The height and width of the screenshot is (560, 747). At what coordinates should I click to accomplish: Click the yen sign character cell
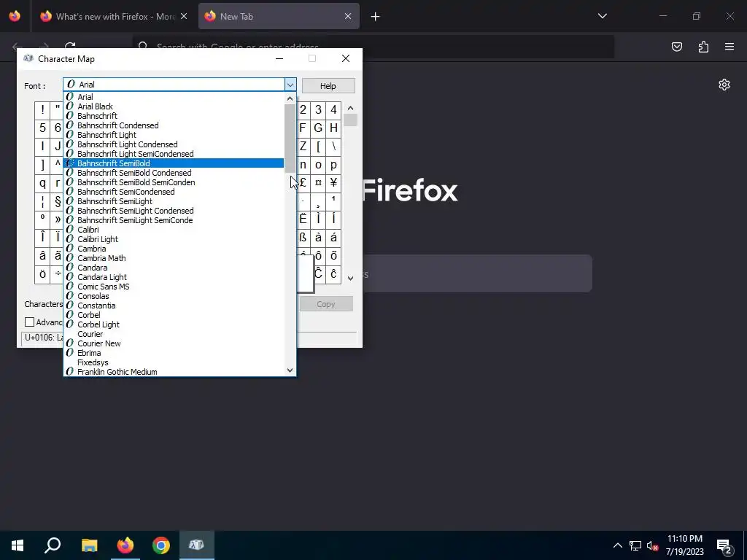click(333, 183)
